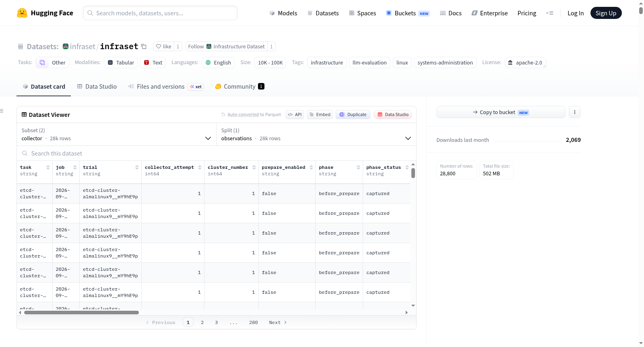Viewport: 644px width, 347px height.
Task: Sort by the job column
Action: pos(75,167)
